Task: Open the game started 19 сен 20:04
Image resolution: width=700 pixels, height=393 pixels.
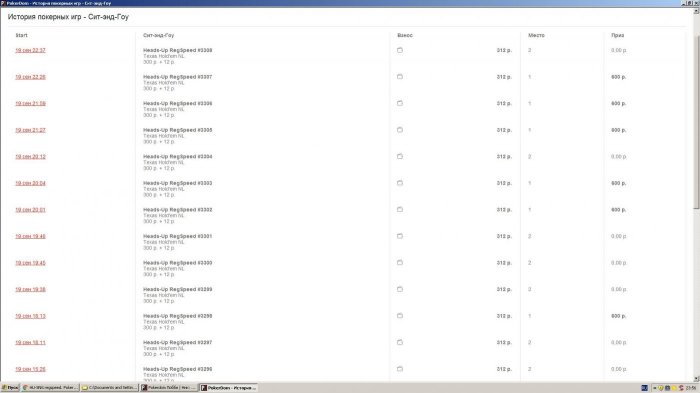Action: [x=30, y=183]
